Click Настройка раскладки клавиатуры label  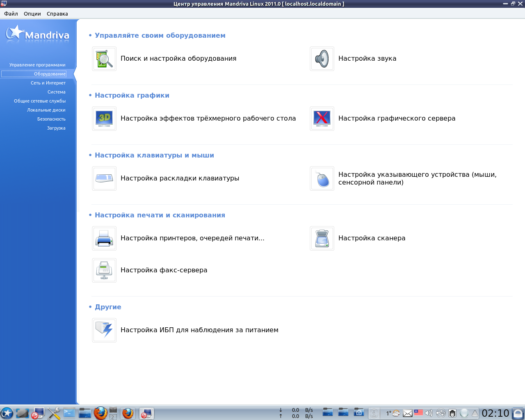pyautogui.click(x=180, y=178)
